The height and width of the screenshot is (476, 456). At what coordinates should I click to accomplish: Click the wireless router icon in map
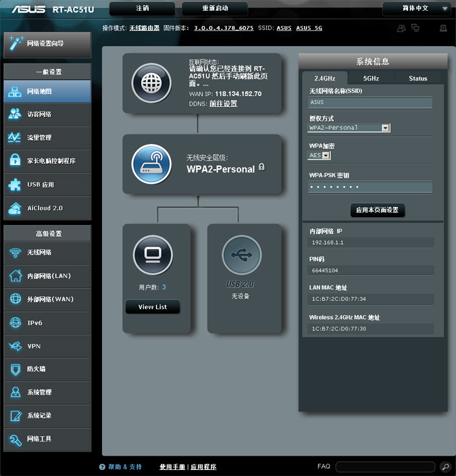151,164
